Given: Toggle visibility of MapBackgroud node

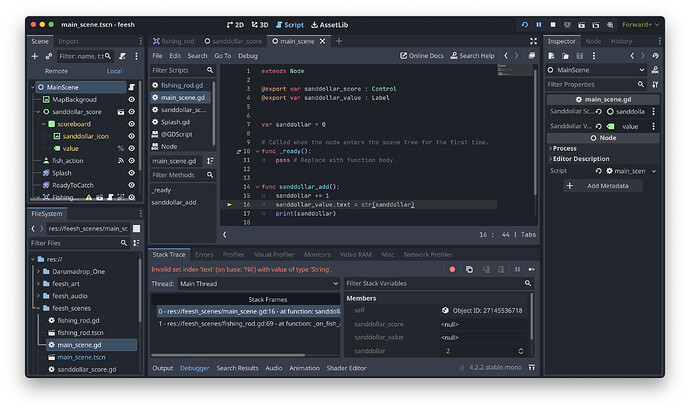Looking at the screenshot, I should pos(131,99).
